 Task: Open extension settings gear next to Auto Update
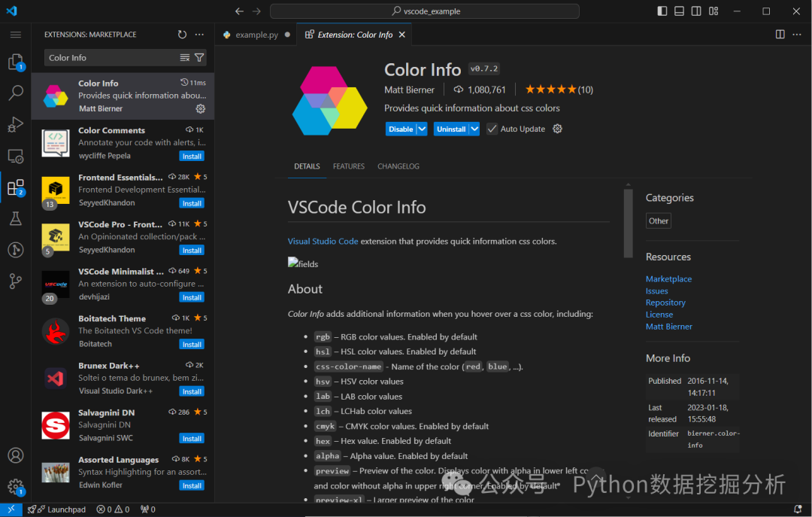tap(557, 129)
